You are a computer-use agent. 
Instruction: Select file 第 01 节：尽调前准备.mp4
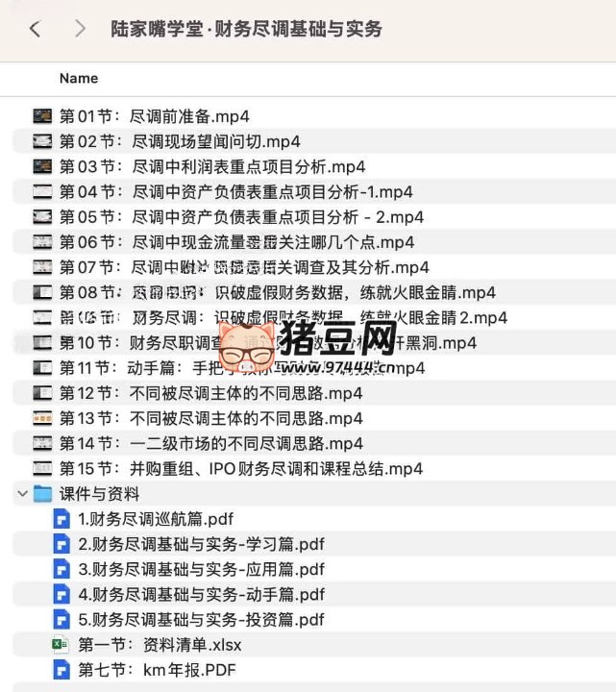point(155,116)
